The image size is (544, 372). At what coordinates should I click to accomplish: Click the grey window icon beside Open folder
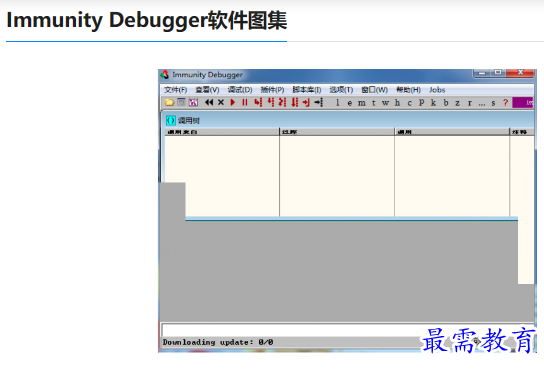click(x=181, y=102)
